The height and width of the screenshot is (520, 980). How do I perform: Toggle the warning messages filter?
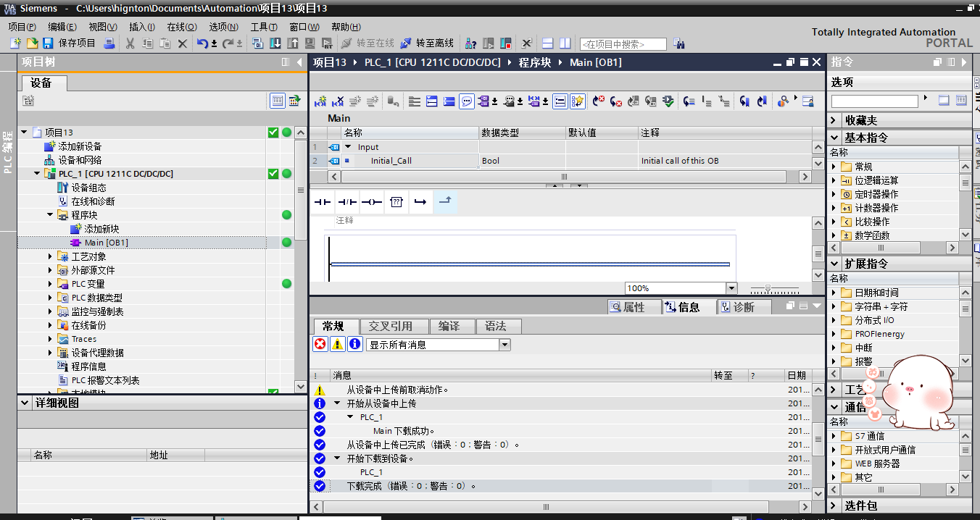[x=337, y=344]
